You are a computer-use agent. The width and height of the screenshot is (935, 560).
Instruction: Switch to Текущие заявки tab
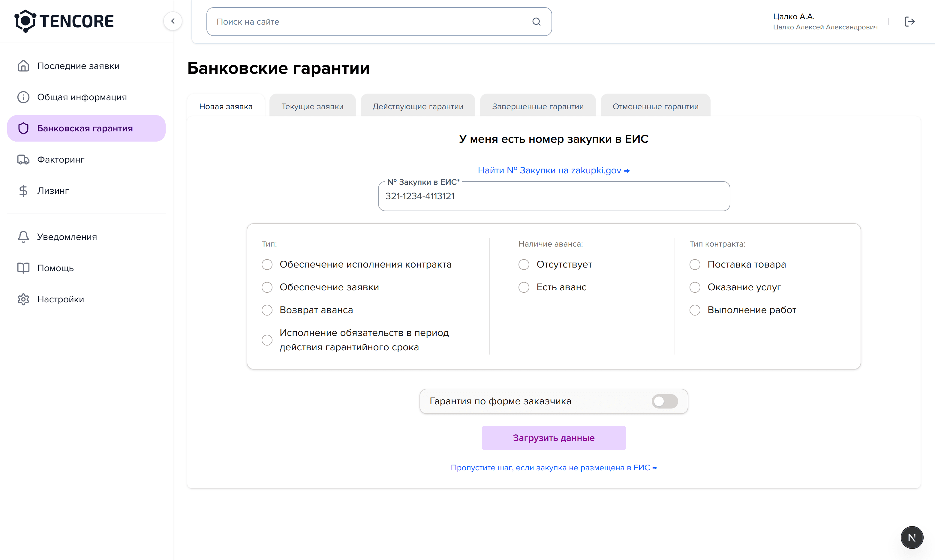[x=312, y=106]
